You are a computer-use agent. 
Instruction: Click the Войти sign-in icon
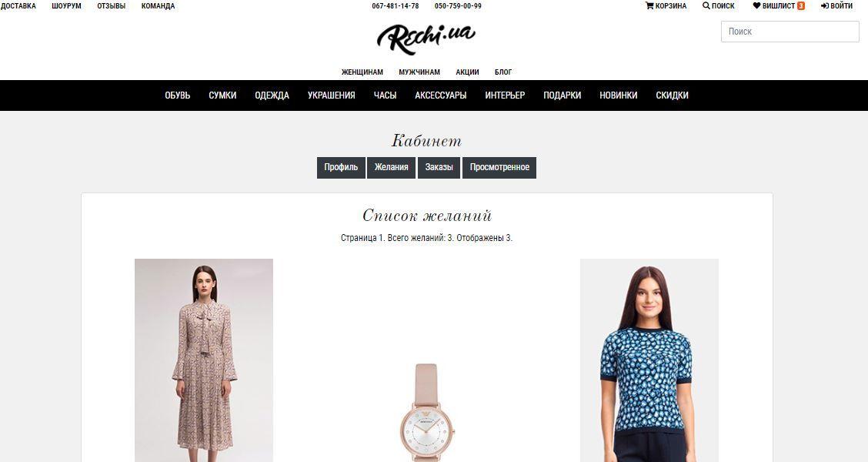click(824, 6)
